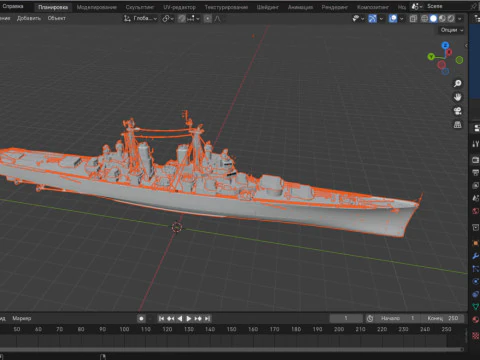Open the pivot point dropdown
This screenshot has height=360, width=480.
(x=168, y=19)
